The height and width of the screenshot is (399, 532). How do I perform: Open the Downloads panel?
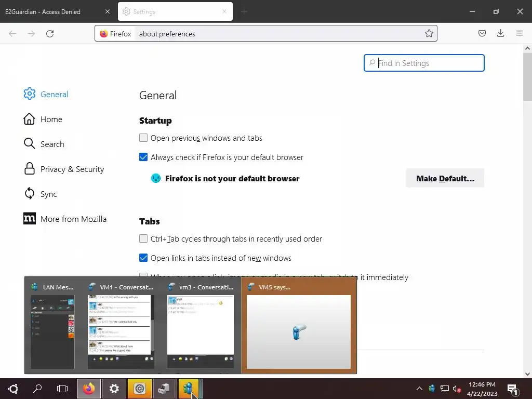[x=500, y=33]
